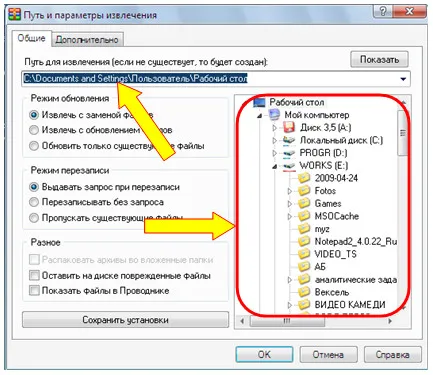The height and width of the screenshot is (375, 433).
Task: Click the Desktop icon in the folder tree
Action: 259,102
